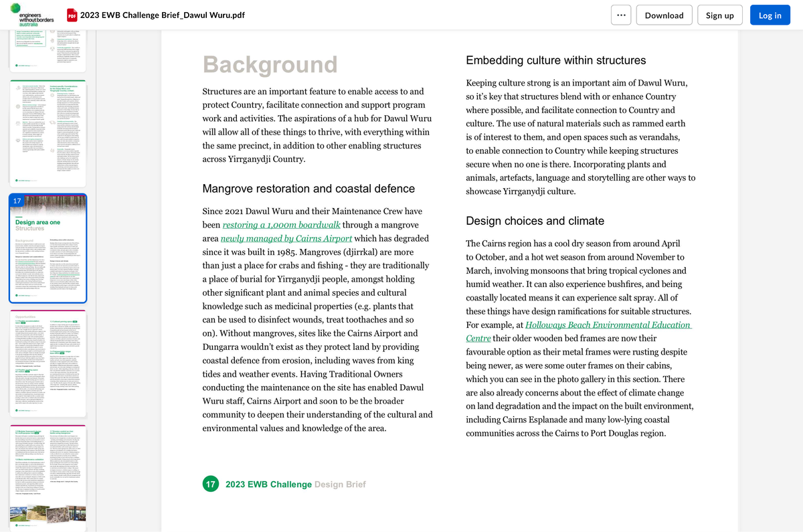Click the '2023 EWB Challenge Design Brief' footer text

pyautogui.click(x=296, y=484)
